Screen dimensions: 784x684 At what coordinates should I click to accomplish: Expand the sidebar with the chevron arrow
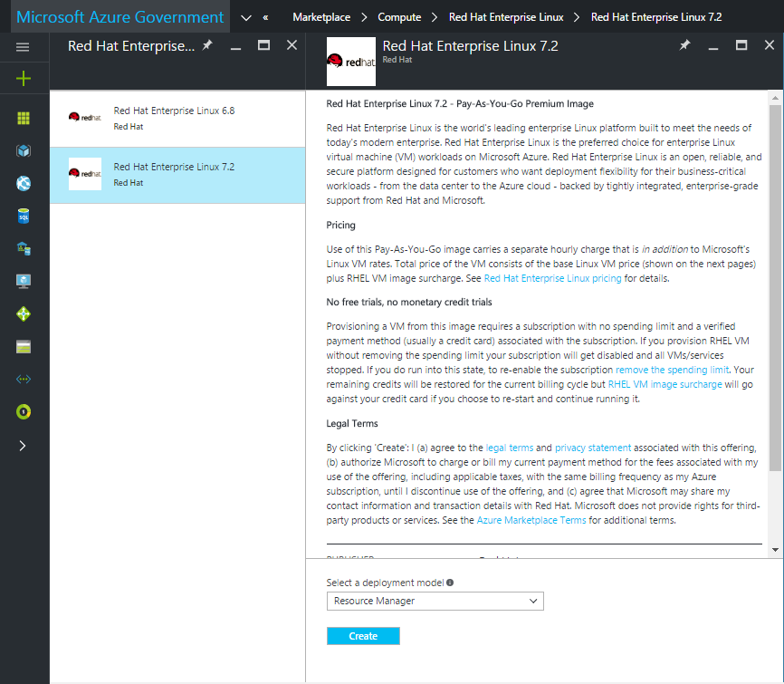(x=24, y=444)
